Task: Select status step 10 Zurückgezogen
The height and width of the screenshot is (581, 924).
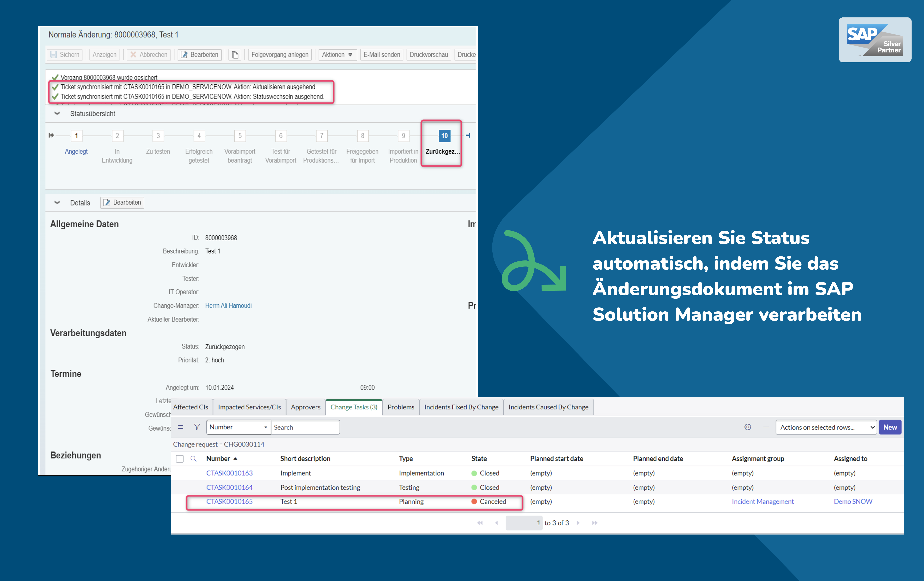Action: pos(444,135)
